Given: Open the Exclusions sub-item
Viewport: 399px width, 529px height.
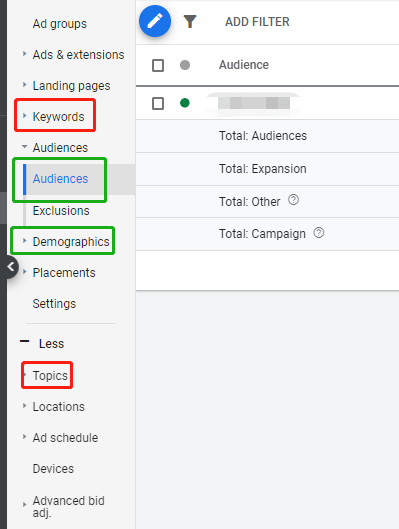Looking at the screenshot, I should coord(61,211).
